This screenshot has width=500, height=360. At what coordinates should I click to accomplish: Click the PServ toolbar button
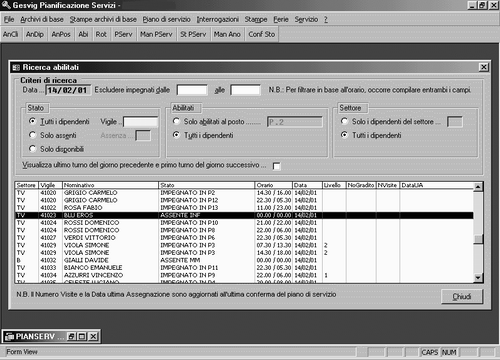click(x=123, y=34)
